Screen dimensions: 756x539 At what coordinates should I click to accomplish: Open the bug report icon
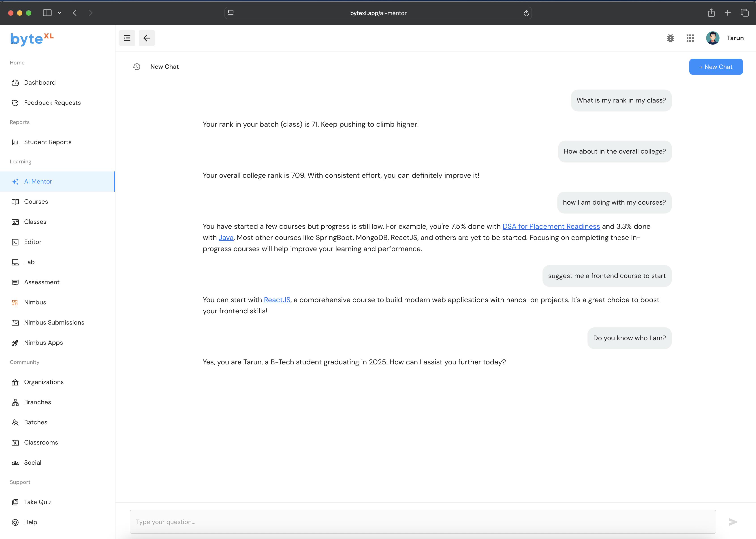click(x=670, y=38)
